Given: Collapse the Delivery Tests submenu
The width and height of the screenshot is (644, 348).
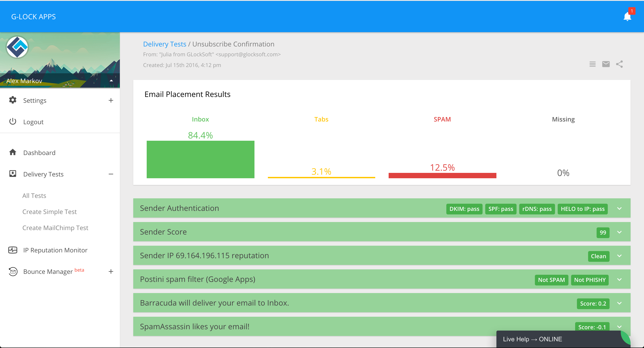Looking at the screenshot, I should coord(111,174).
